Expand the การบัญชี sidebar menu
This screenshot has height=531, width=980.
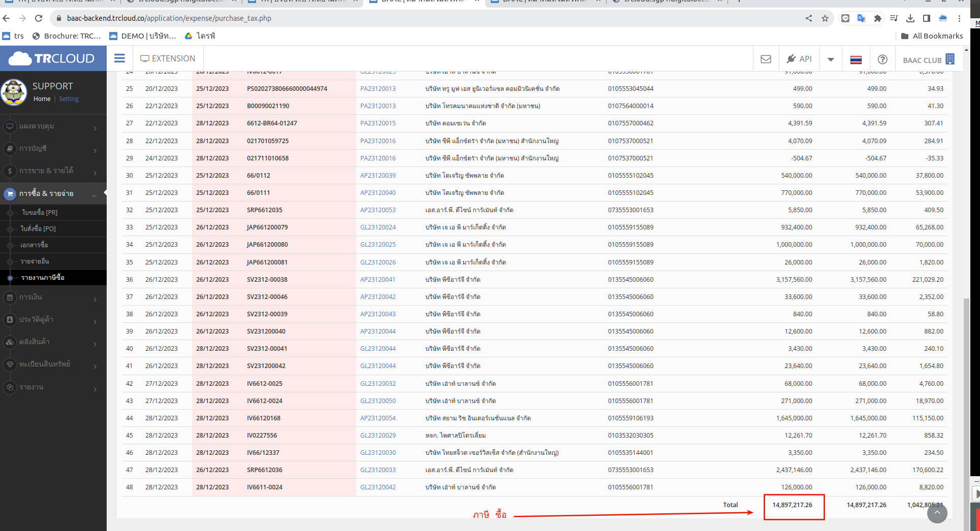[53, 148]
